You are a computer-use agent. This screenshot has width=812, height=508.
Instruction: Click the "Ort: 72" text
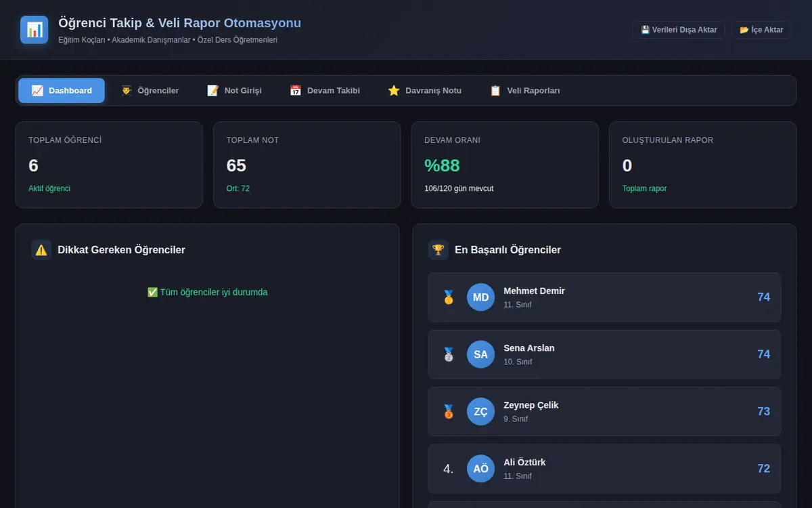(x=238, y=188)
